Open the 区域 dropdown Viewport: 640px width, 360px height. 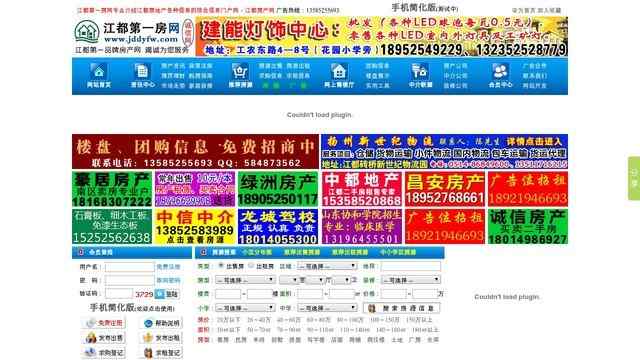tap(327, 266)
